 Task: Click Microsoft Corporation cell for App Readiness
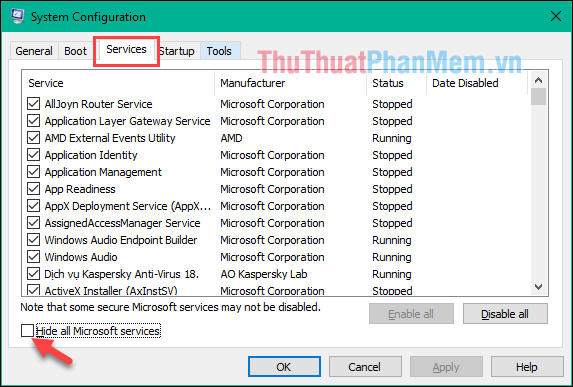tap(272, 189)
